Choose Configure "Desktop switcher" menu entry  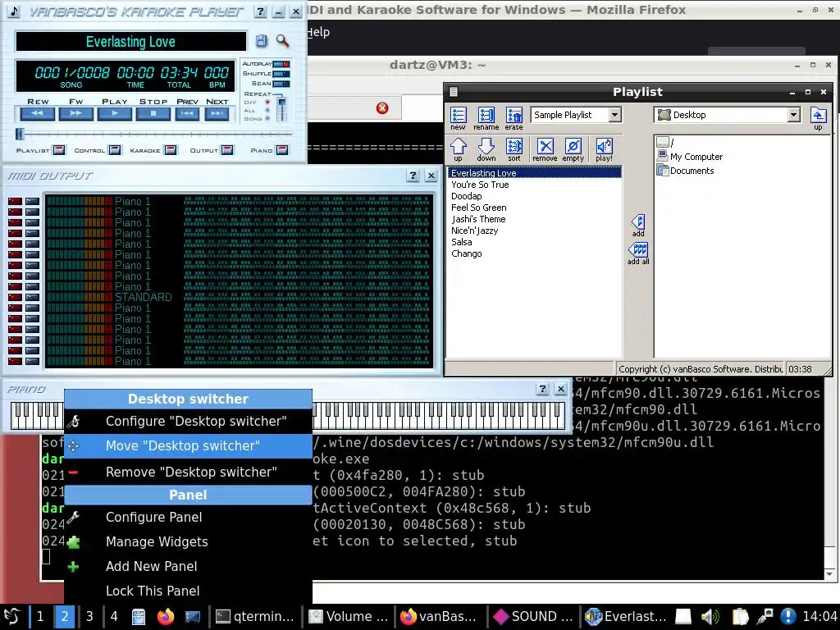(x=188, y=421)
